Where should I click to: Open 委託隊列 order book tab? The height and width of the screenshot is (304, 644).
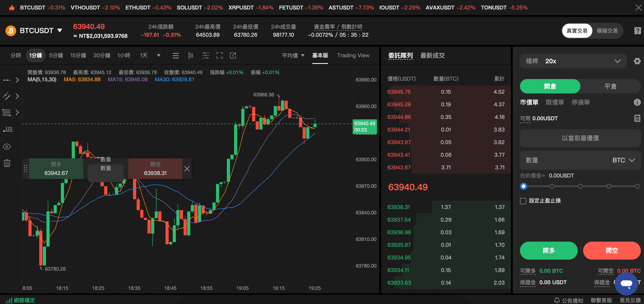pos(400,55)
